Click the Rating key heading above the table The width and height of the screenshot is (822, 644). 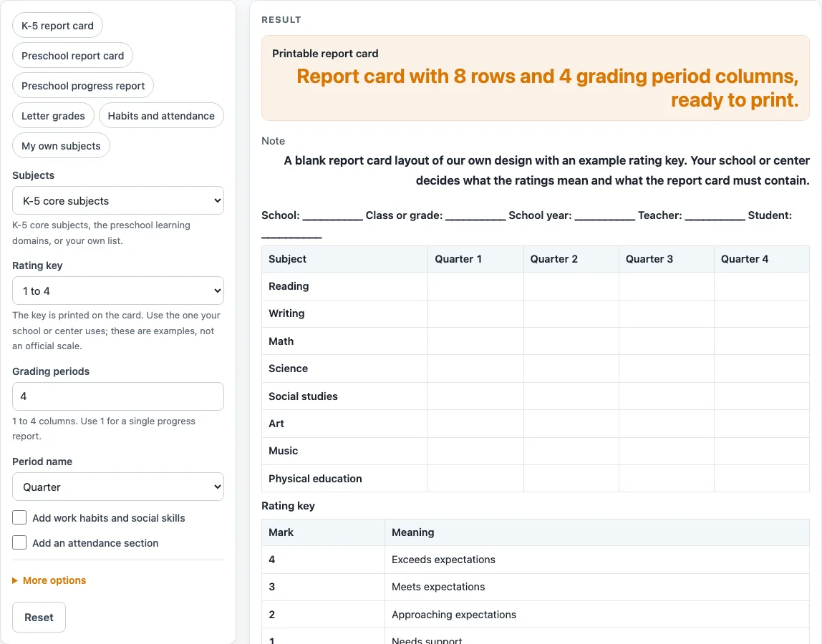click(288, 506)
